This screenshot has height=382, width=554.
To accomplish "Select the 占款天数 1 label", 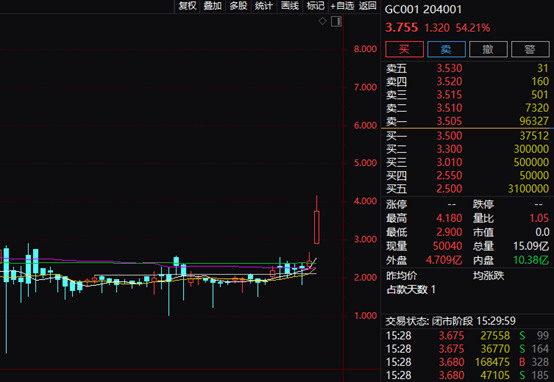I will click(411, 290).
